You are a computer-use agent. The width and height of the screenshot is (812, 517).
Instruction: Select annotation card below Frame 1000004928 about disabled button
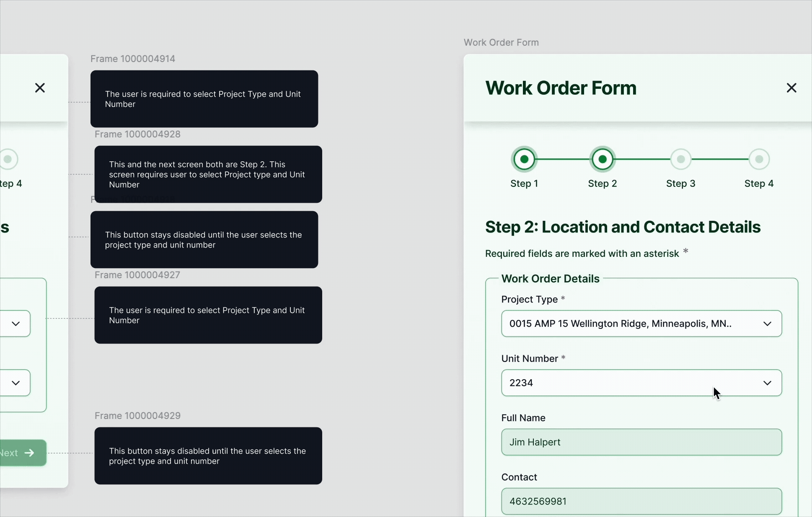click(204, 240)
